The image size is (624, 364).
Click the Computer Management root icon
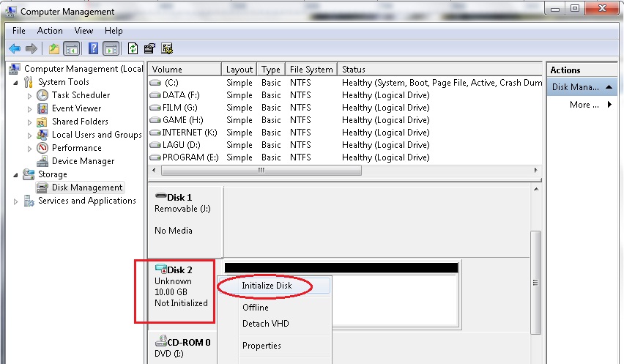15,69
